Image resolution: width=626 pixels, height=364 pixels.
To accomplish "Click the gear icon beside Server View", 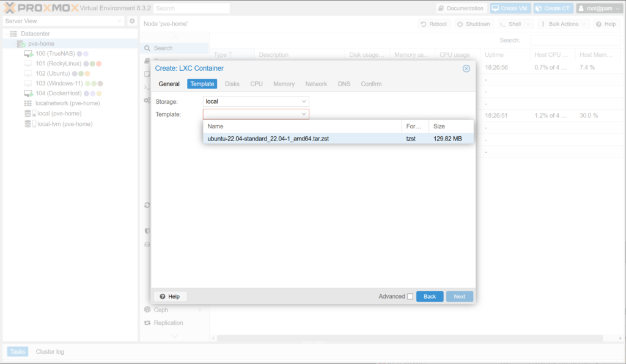I will coord(131,21).
